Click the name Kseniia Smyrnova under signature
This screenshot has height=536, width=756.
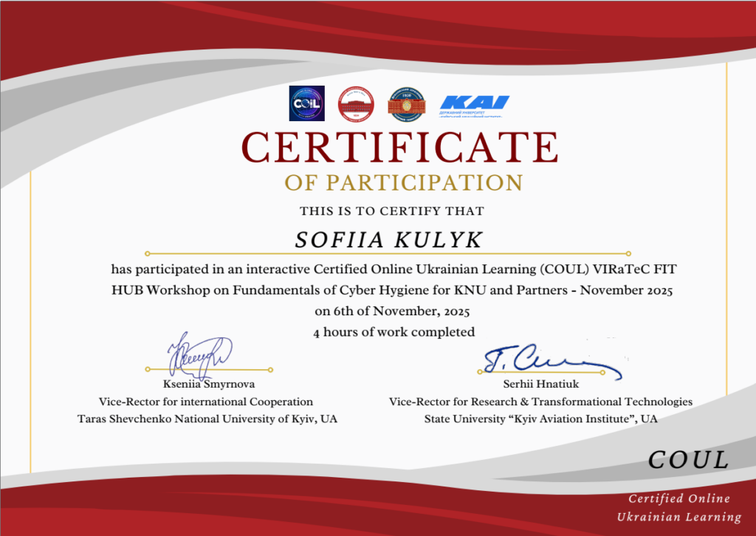209,385
